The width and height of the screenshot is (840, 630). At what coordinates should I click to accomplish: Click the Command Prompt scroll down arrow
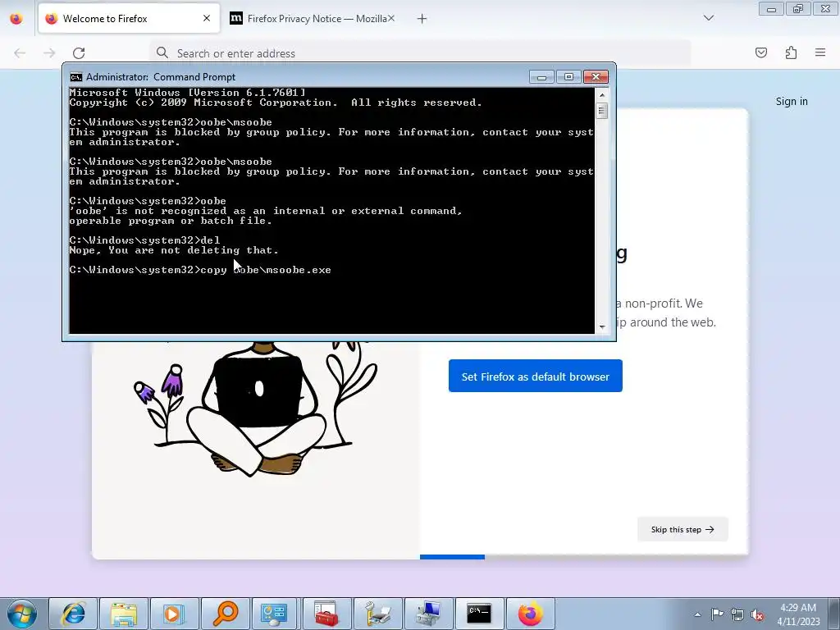602,326
